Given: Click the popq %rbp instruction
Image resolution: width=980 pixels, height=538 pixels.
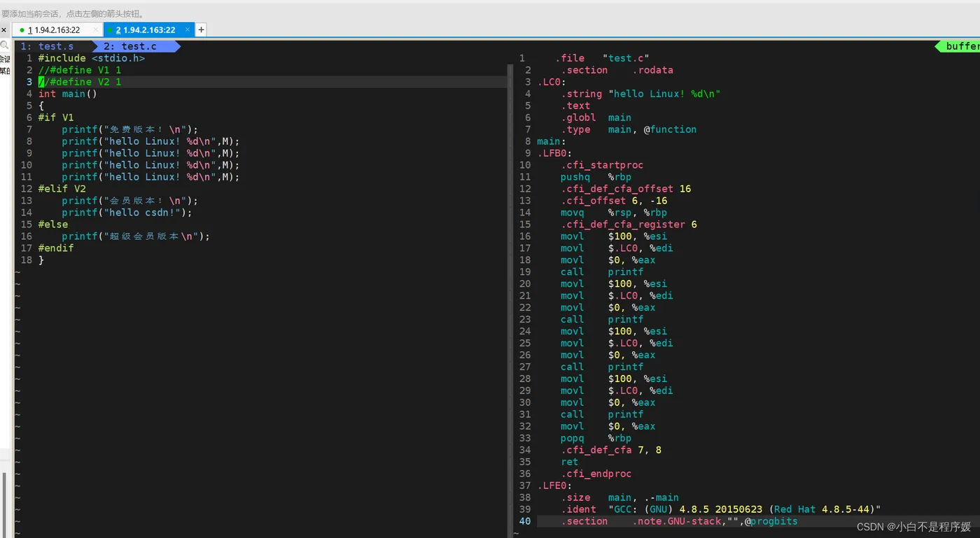Looking at the screenshot, I should pyautogui.click(x=596, y=439).
